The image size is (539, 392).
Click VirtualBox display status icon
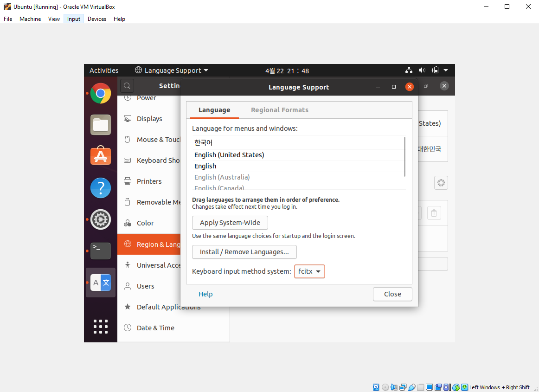(430, 387)
